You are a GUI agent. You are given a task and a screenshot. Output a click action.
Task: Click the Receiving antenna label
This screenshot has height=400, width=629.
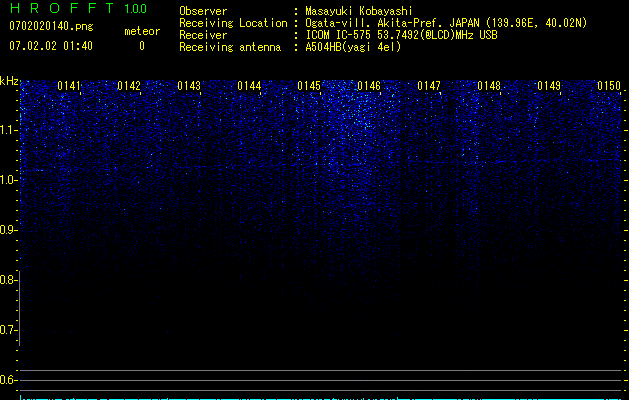pyautogui.click(x=230, y=47)
